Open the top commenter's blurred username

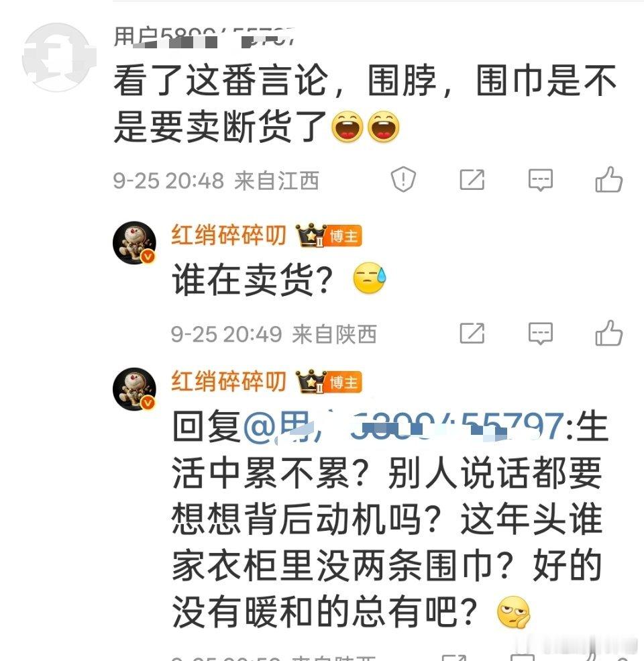[204, 37]
